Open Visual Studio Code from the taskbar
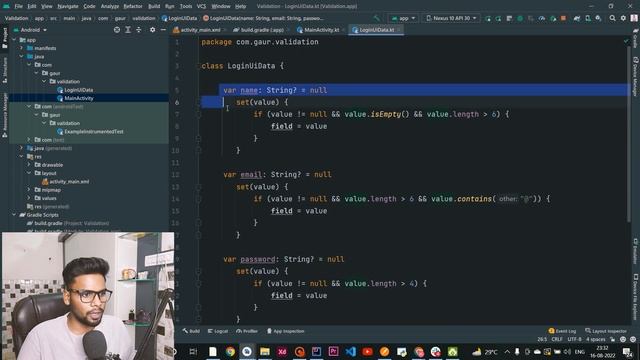 click(350, 351)
